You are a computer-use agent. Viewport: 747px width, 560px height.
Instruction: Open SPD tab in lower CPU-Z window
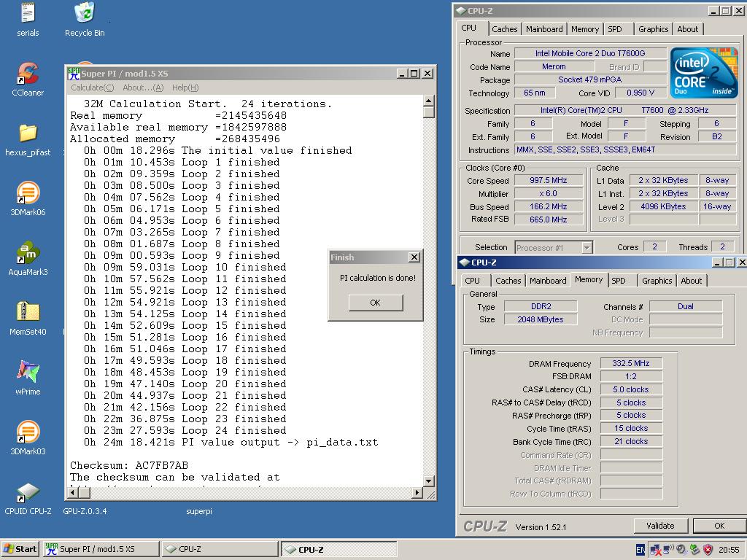pyautogui.click(x=619, y=281)
